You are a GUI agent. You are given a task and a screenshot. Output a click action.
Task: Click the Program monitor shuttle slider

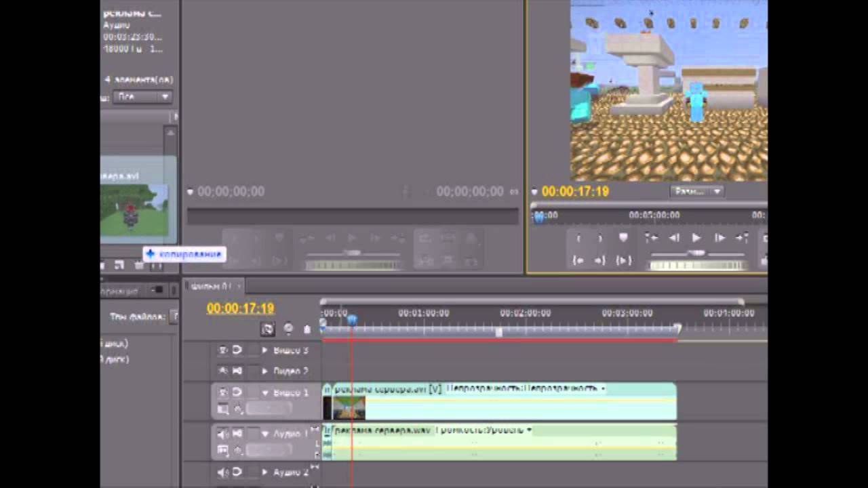click(x=696, y=253)
